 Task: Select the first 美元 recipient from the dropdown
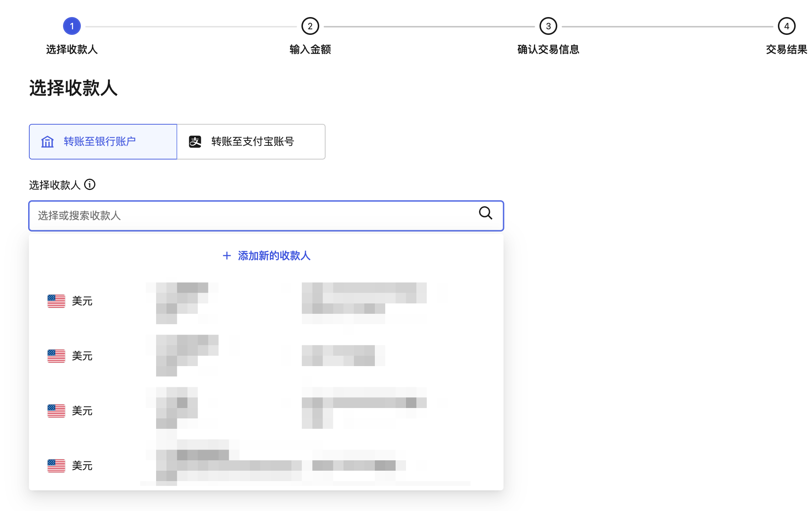[260, 300]
